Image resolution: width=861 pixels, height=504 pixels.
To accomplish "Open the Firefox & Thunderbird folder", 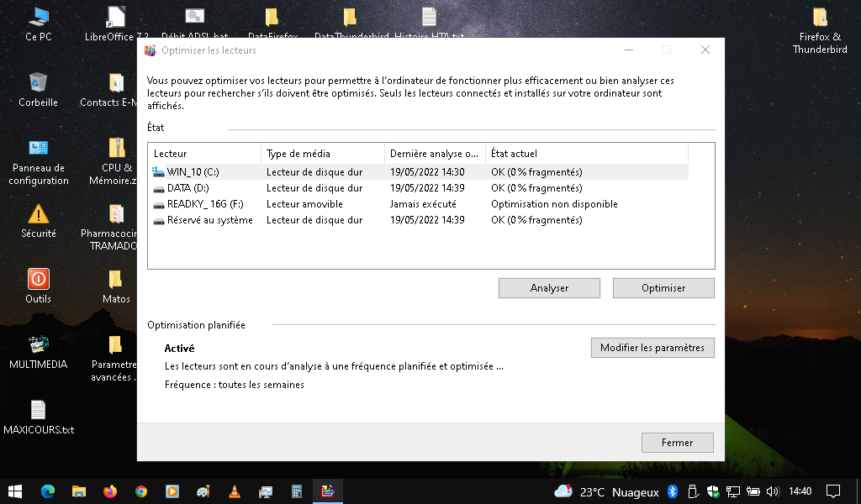I will 820,30.
